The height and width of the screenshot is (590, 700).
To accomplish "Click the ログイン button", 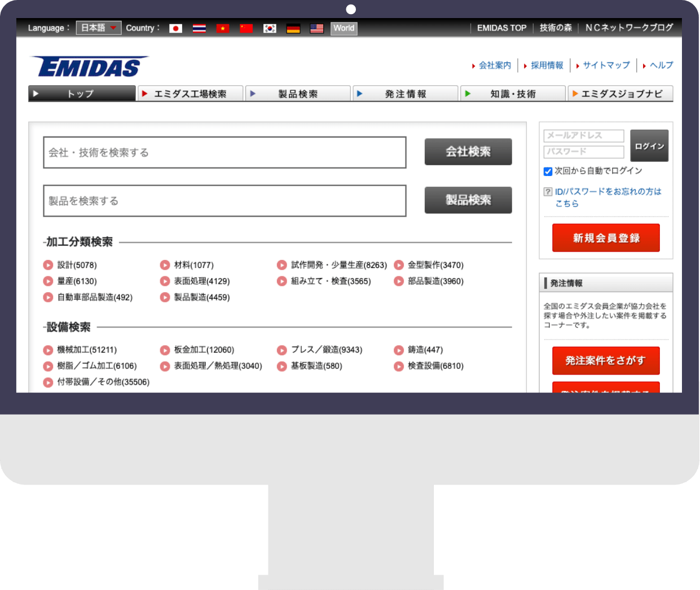I will pyautogui.click(x=649, y=146).
